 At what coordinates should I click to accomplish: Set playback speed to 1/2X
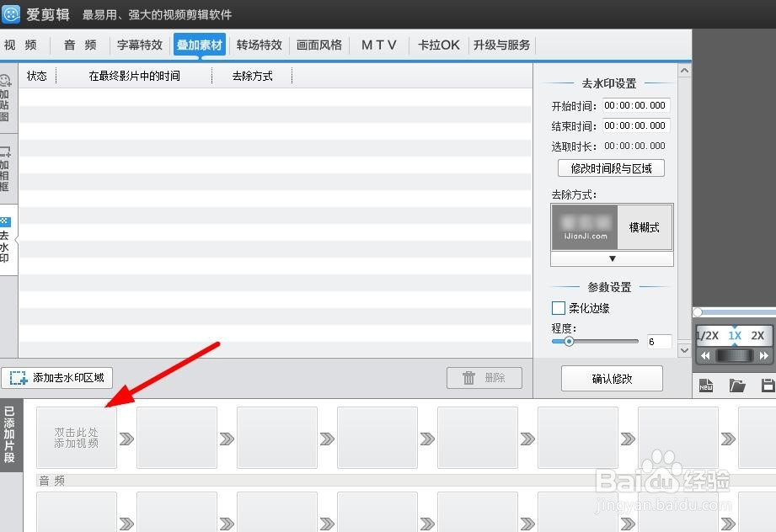(x=708, y=336)
